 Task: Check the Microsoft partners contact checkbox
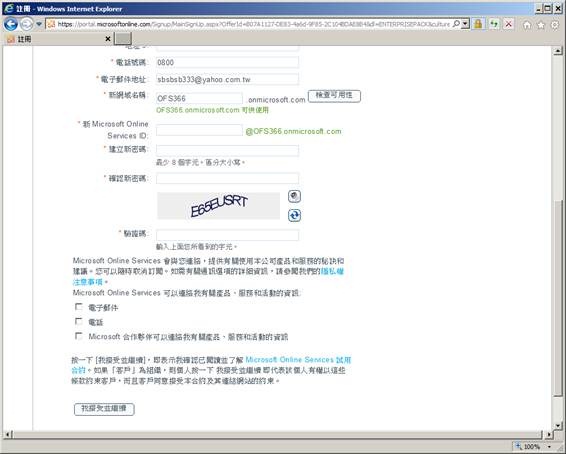(x=78, y=336)
